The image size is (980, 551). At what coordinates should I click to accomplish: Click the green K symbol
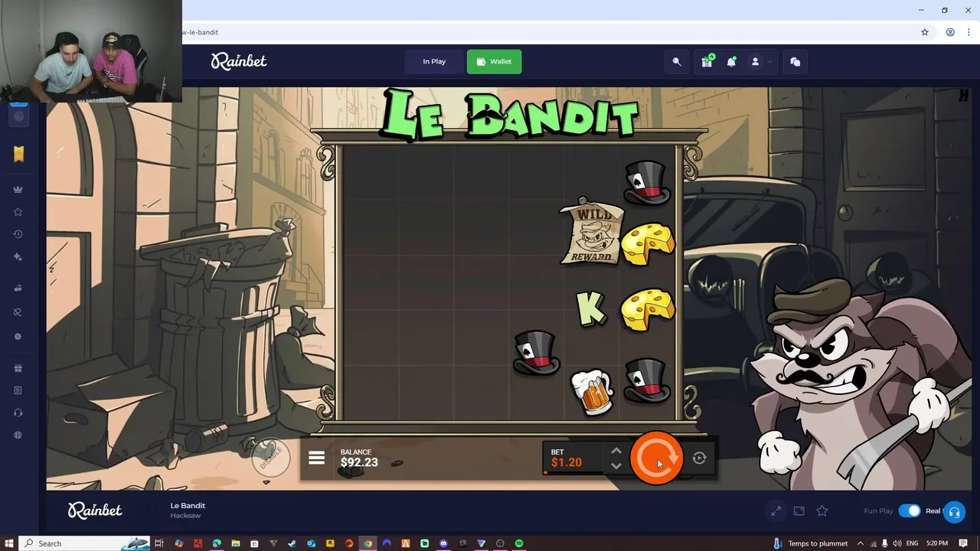tap(590, 308)
